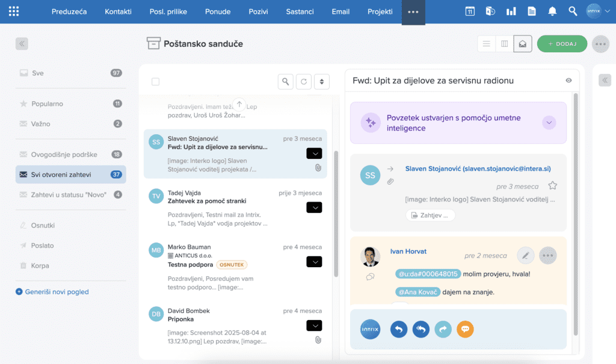Expand the AI summary panel chevron
The width and height of the screenshot is (616, 364).
[x=549, y=123]
